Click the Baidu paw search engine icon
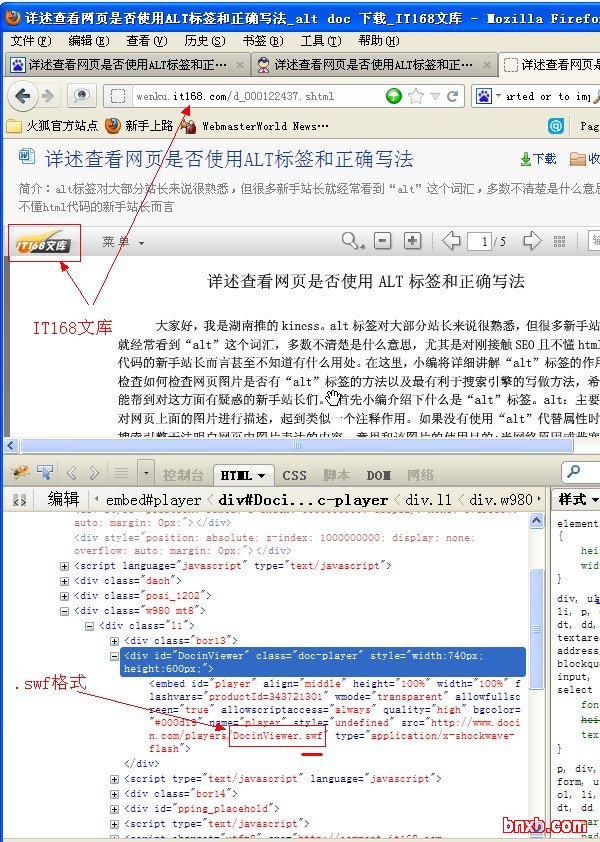 (x=484, y=96)
